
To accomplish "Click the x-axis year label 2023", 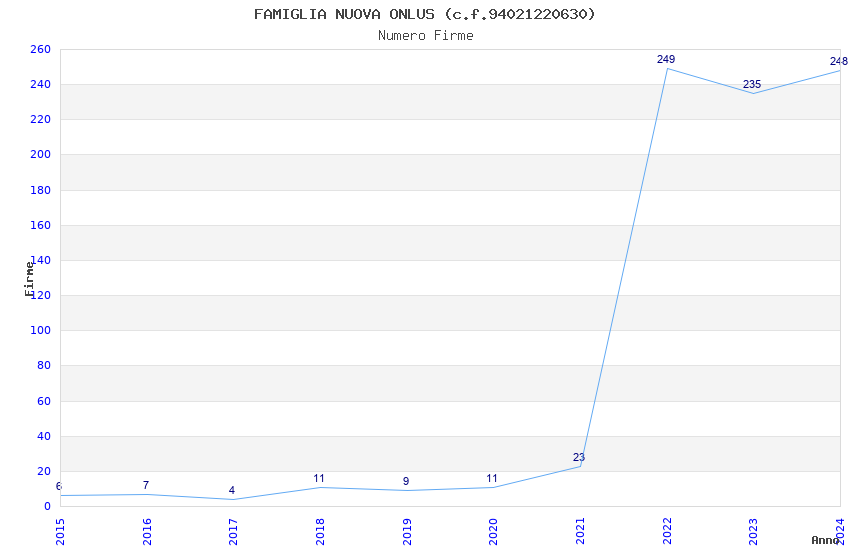I will (x=753, y=532).
